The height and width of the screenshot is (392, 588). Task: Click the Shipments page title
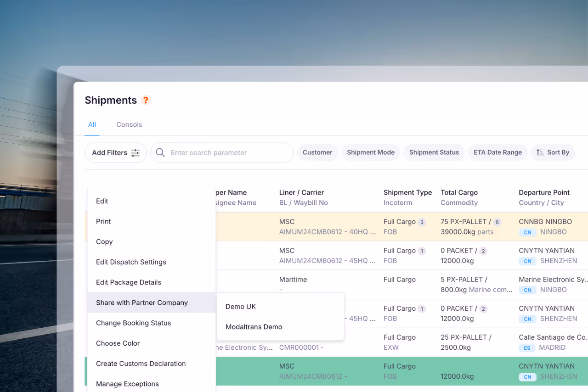(111, 100)
